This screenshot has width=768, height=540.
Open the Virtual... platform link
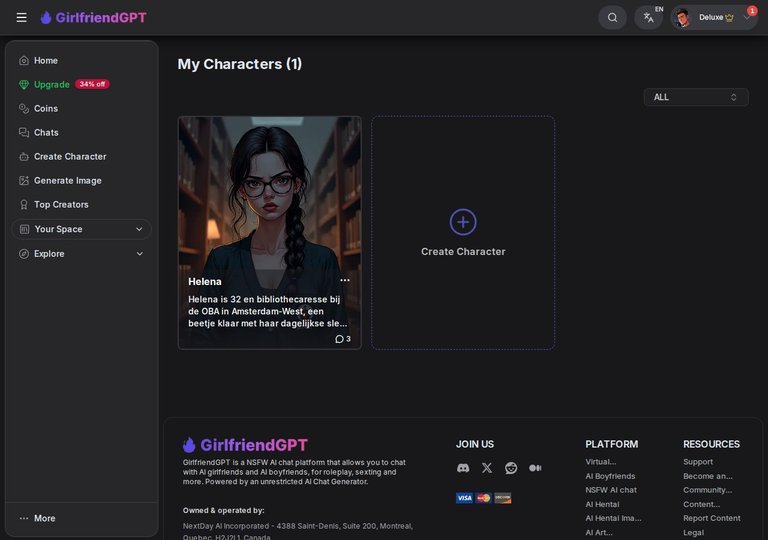click(x=600, y=462)
